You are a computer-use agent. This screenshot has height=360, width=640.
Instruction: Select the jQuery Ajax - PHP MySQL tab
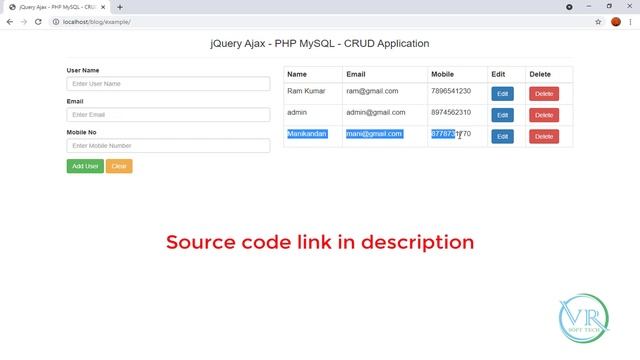58,7
